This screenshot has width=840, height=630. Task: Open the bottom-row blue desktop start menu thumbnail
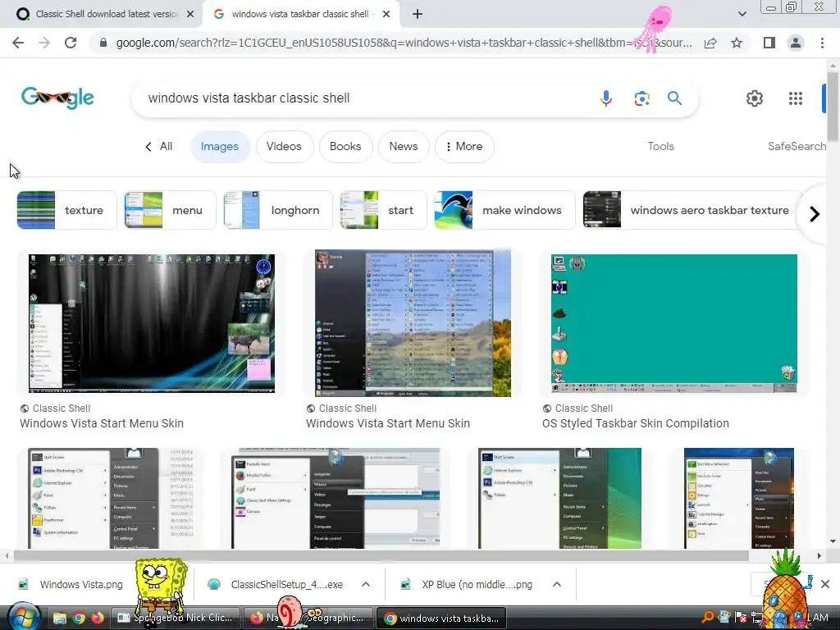(739, 498)
